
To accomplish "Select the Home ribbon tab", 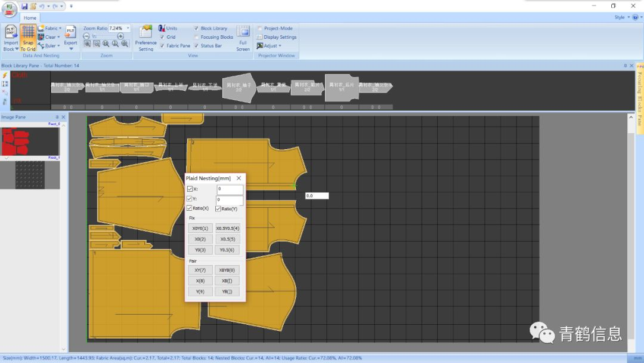I will click(30, 18).
